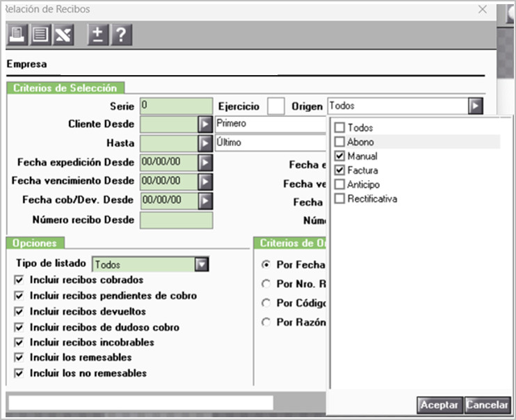The image size is (516, 420).
Task: Click the arrow beside Fecha vencimiento Desde
Action: click(205, 181)
